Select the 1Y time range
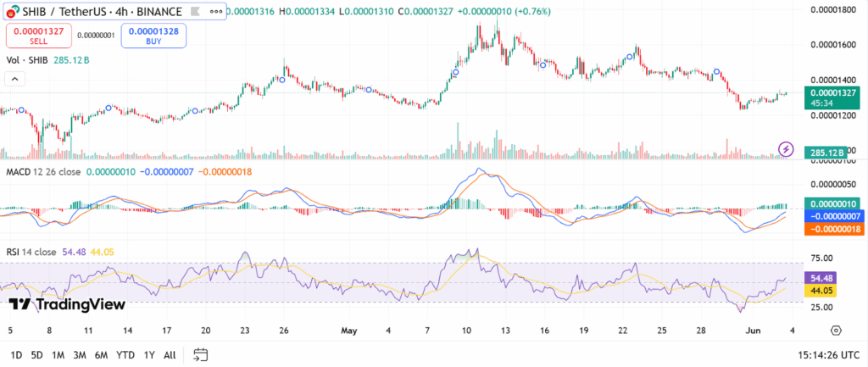The image size is (868, 367). (x=149, y=355)
